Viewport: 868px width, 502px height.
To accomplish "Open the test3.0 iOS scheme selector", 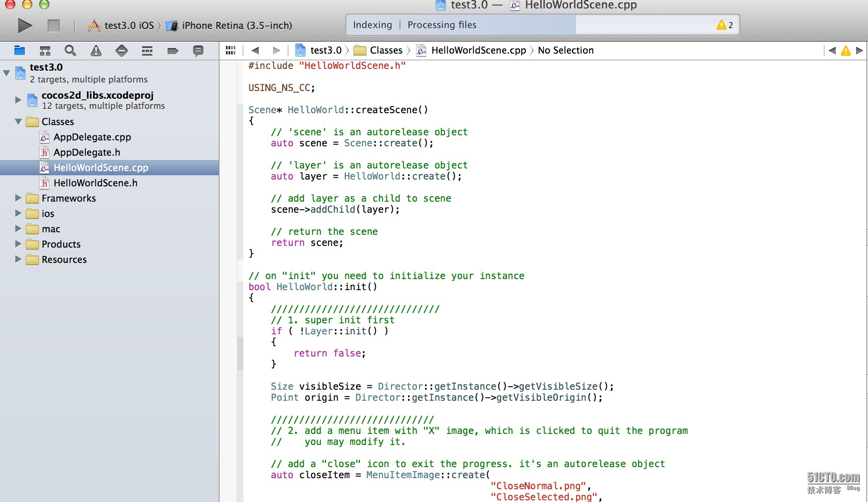I will coord(121,26).
